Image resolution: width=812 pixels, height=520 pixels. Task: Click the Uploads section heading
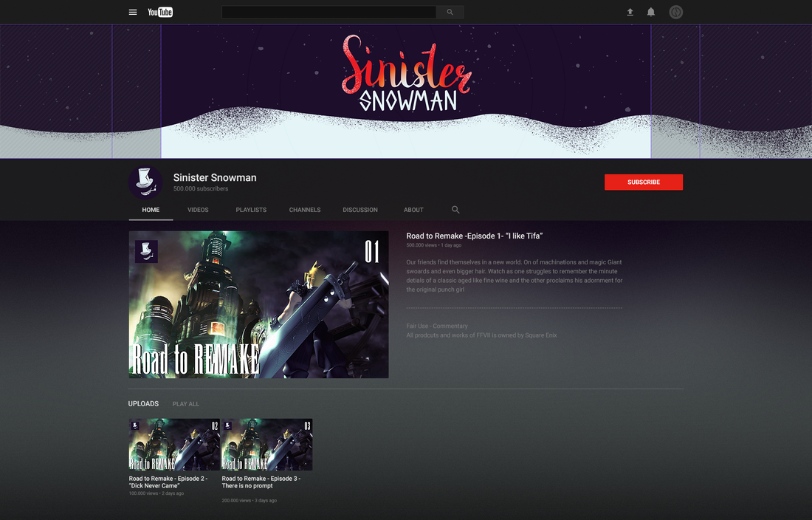(x=143, y=403)
